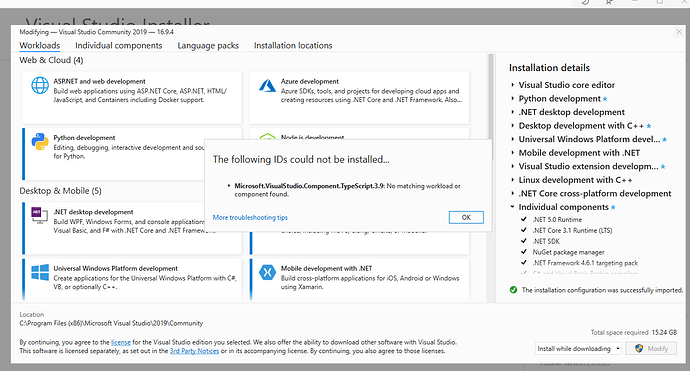The width and height of the screenshot is (690, 371).
Task: Select Mobile development with .NET workload card
Action: tap(359, 279)
